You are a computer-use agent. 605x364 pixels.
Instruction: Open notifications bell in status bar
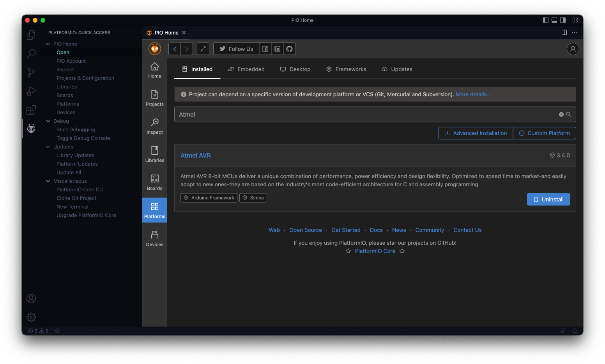tap(575, 331)
